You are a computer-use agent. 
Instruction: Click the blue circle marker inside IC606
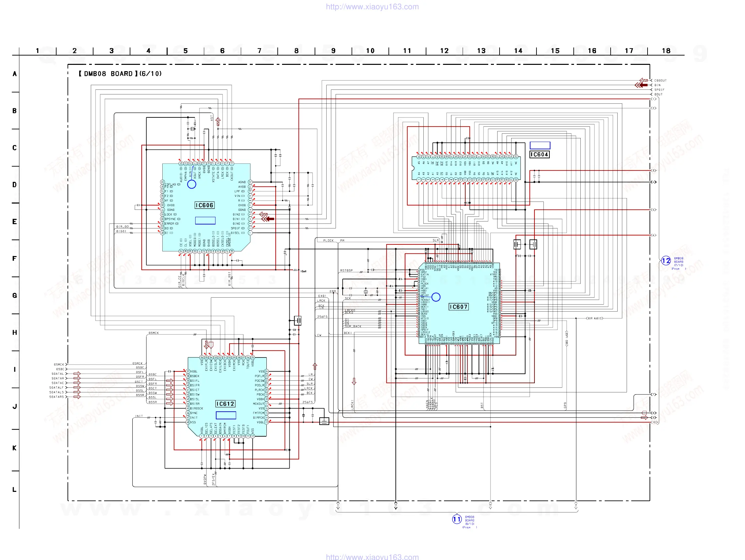coord(192,184)
